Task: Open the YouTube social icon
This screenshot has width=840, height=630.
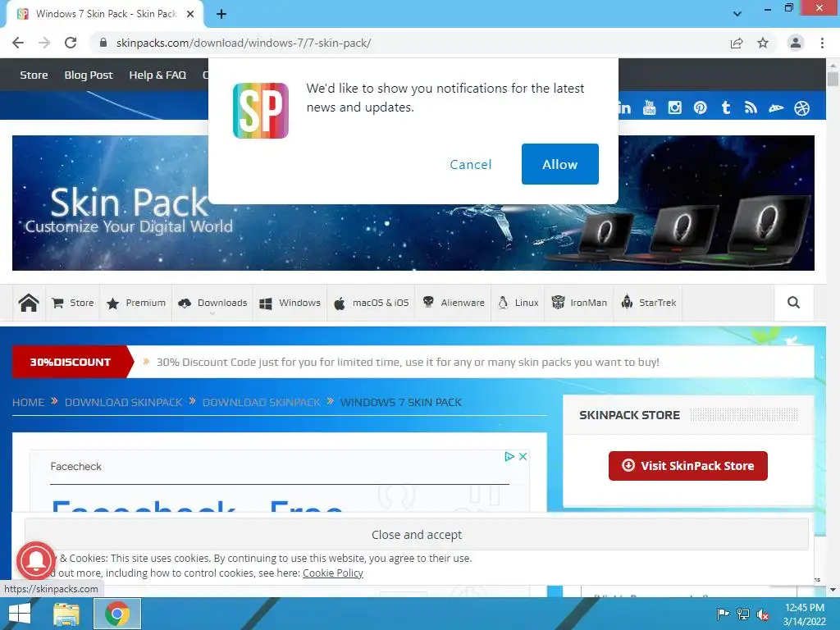Action: pos(650,108)
